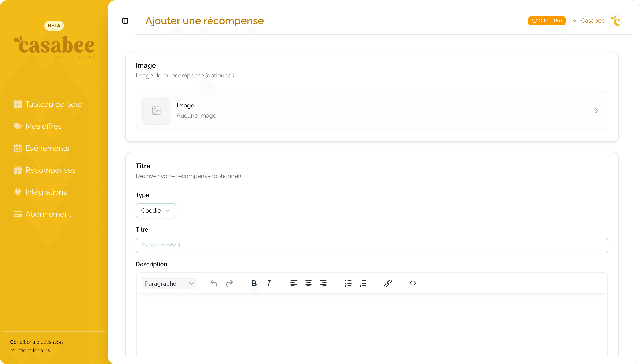The height and width of the screenshot is (364, 639).
Task: Click the Abonnement card icon
Action: coord(18,214)
